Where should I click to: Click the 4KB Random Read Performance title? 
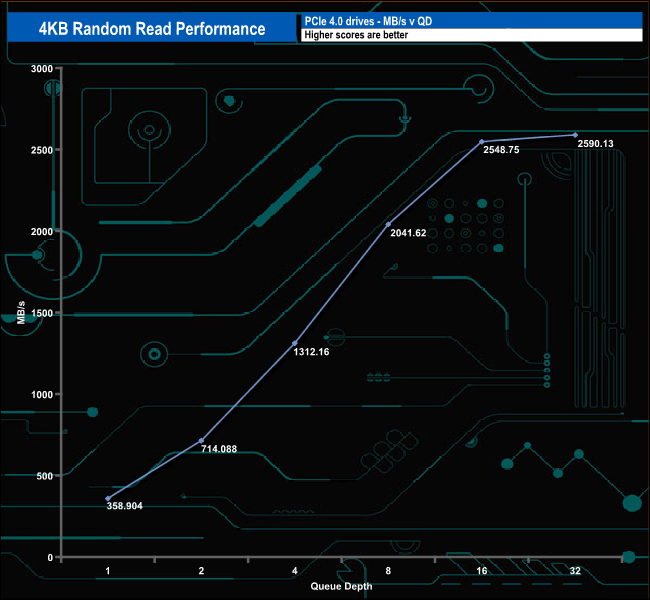coord(150,28)
